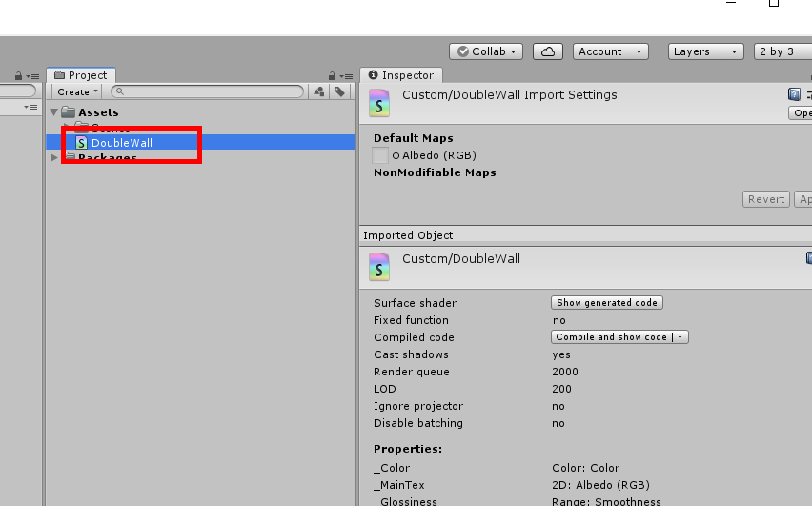The image size is (812, 506).
Task: Select the Assets folder
Action: click(x=98, y=112)
